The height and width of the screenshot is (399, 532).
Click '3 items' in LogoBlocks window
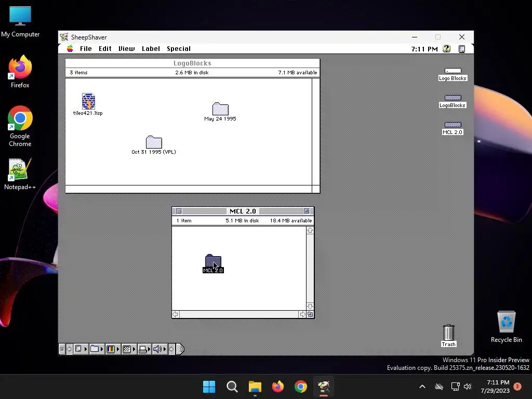(79, 72)
